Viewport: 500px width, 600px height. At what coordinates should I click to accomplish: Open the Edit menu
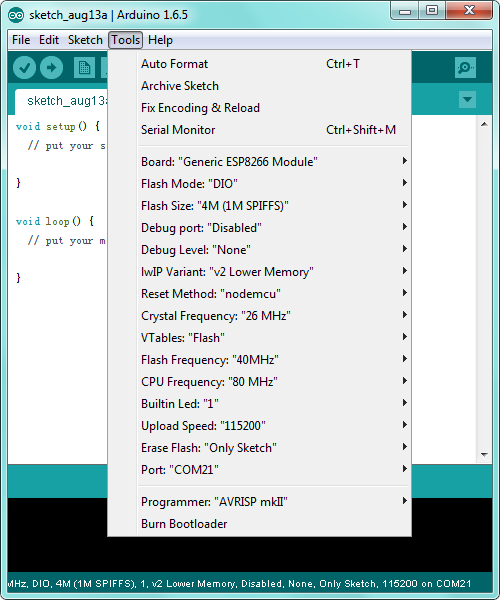point(49,40)
